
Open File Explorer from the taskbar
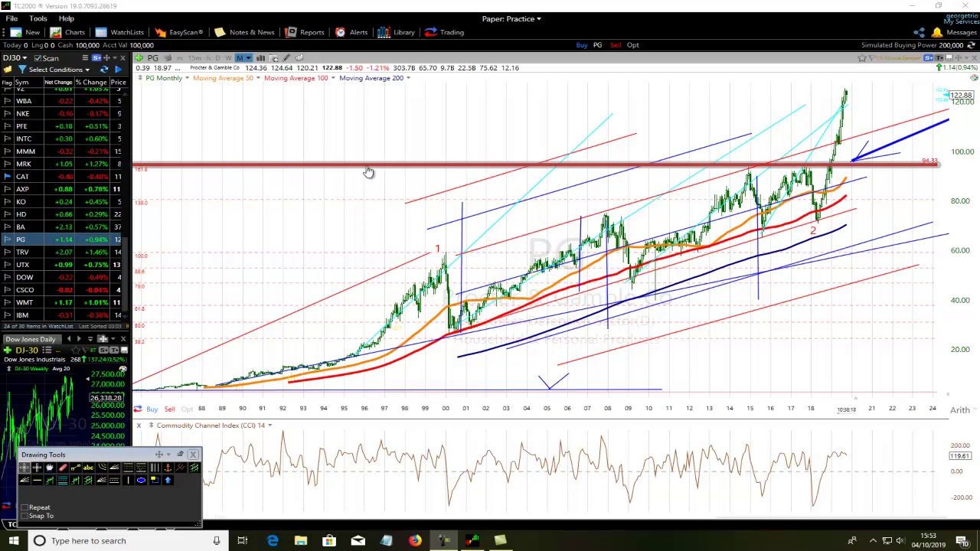[301, 541]
